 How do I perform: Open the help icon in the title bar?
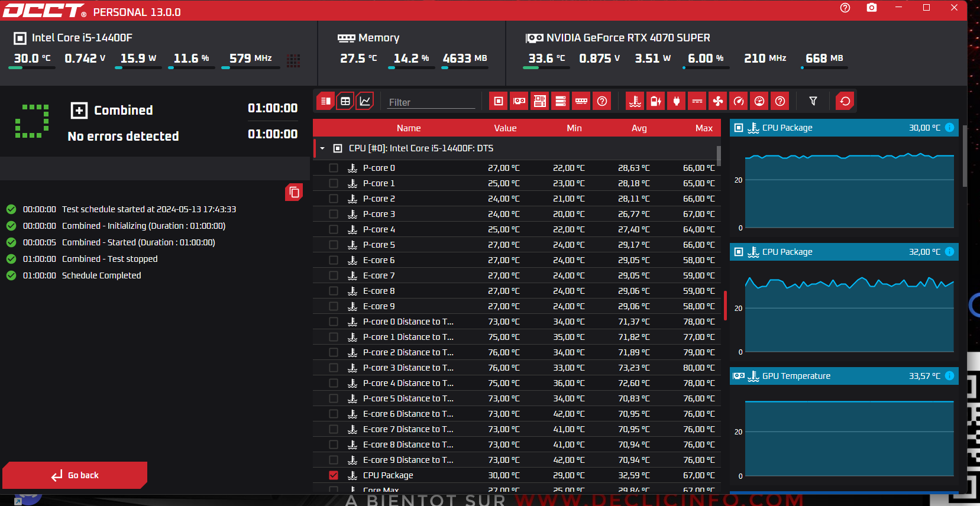click(845, 8)
